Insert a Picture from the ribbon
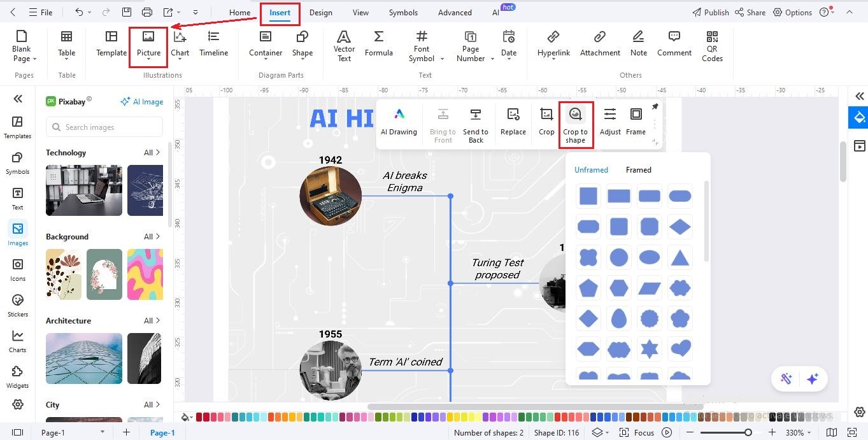The width and height of the screenshot is (868, 440). point(148,46)
